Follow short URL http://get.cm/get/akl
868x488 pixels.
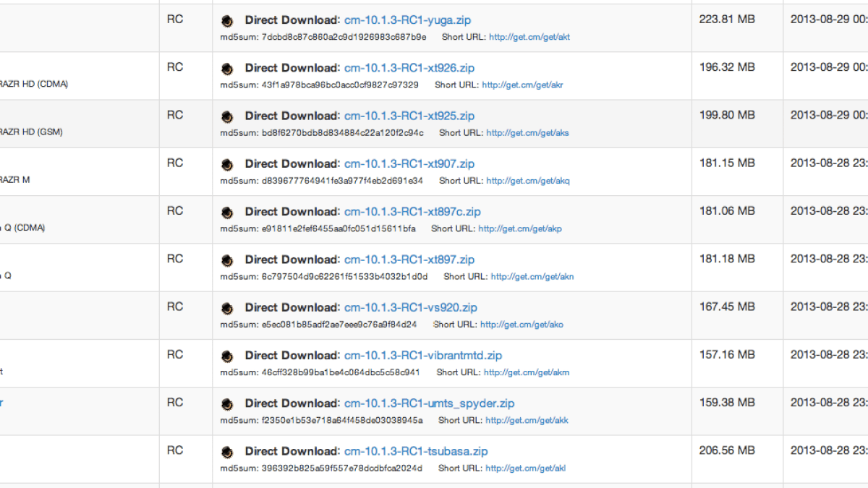tap(525, 468)
